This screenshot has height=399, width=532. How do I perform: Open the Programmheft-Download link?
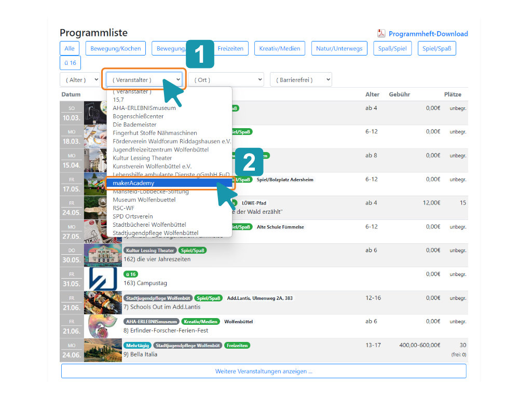[x=428, y=34]
